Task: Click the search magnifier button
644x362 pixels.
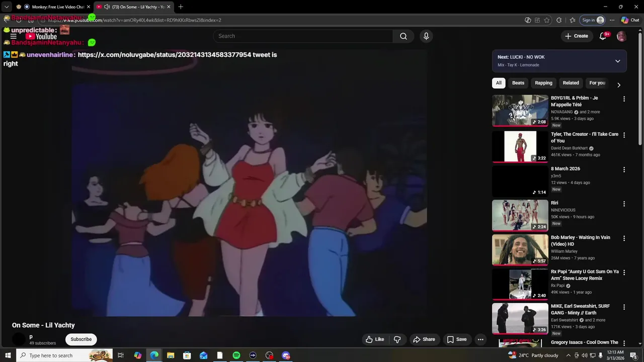Action: tap(404, 36)
